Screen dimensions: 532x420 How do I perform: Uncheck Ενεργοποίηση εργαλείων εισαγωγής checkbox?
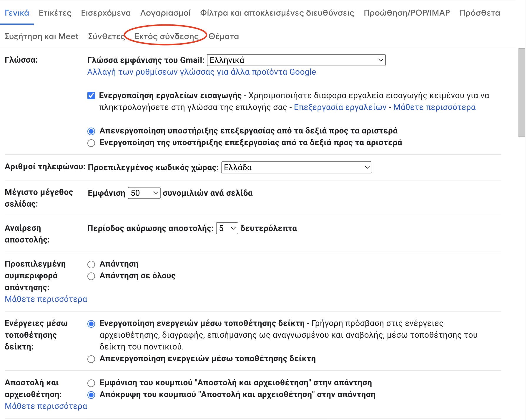click(91, 96)
